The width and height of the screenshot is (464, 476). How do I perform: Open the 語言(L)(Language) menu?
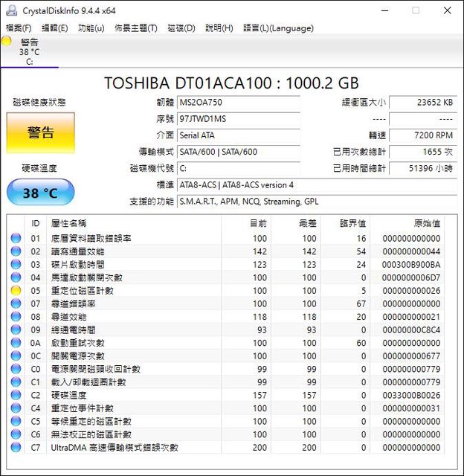point(278,28)
